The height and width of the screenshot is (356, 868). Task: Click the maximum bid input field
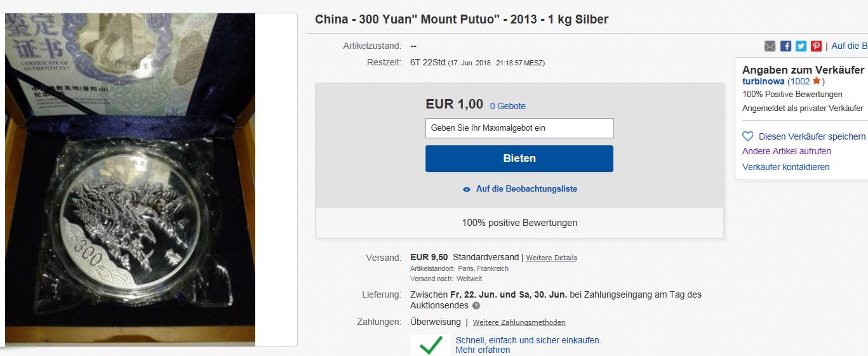click(519, 128)
